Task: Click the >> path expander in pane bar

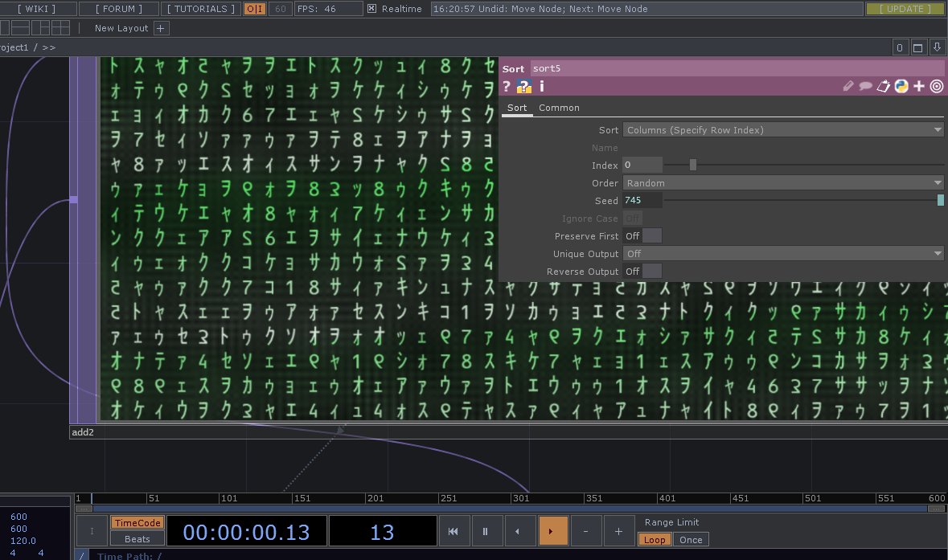Action: [x=49, y=47]
